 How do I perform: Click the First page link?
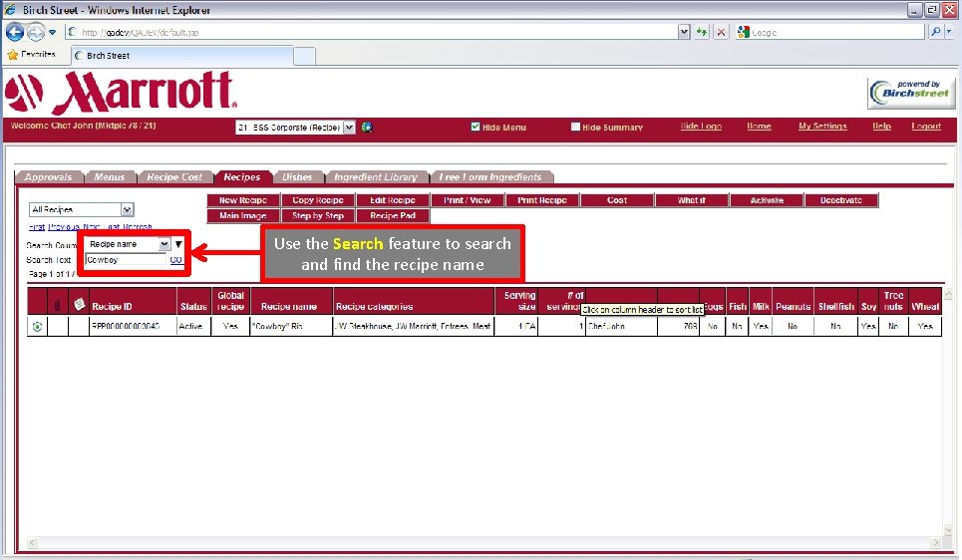pyautogui.click(x=37, y=227)
